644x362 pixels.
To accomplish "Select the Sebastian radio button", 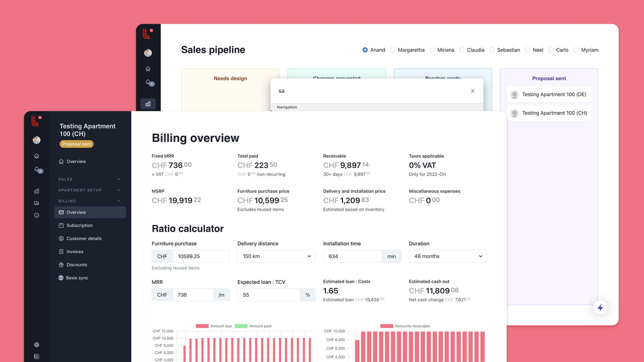I will (492, 50).
